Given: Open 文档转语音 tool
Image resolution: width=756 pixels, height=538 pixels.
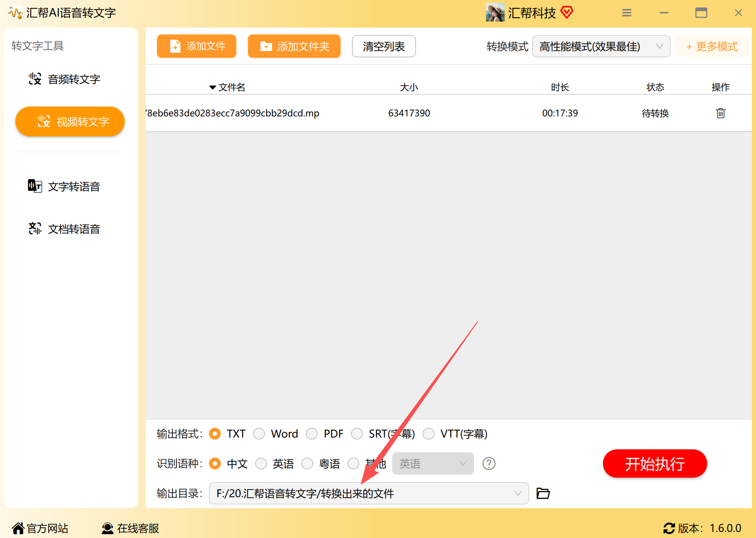Looking at the screenshot, I should pyautogui.click(x=64, y=229).
